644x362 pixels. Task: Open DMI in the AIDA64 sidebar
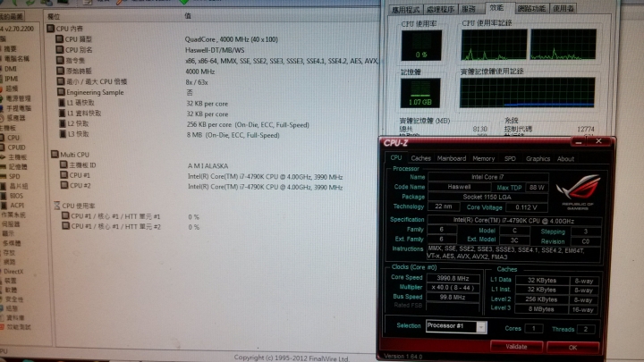[11, 69]
